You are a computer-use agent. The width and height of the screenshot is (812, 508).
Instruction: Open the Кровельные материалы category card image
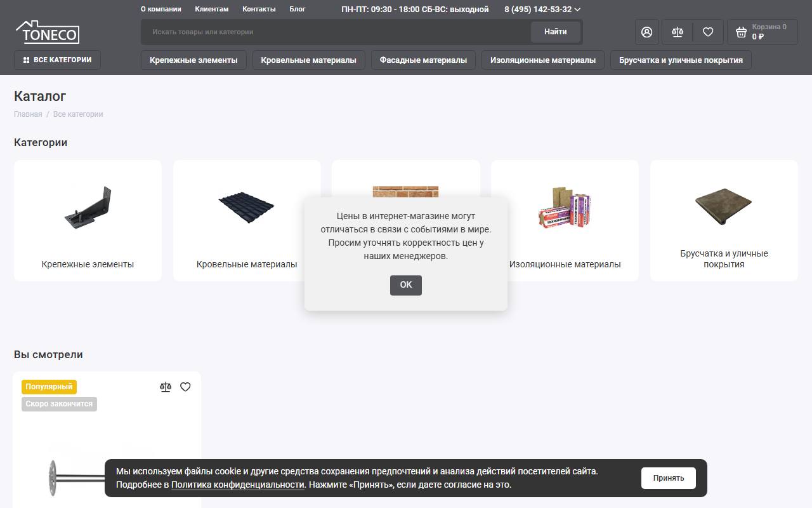(247, 208)
